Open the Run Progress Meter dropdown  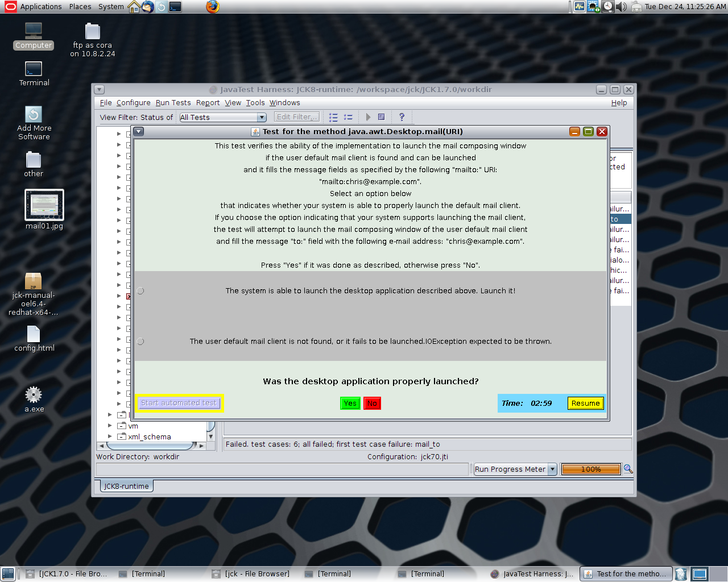(x=515, y=469)
